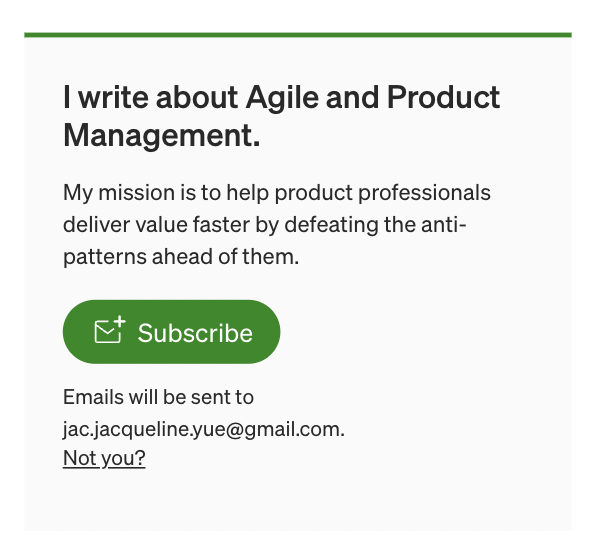Click the green bar atop the card

(x=298, y=35)
